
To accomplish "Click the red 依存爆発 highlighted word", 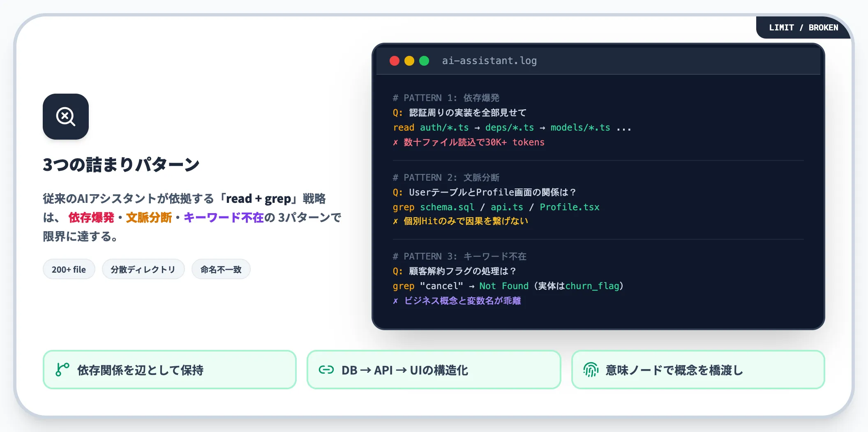I will point(91,218).
